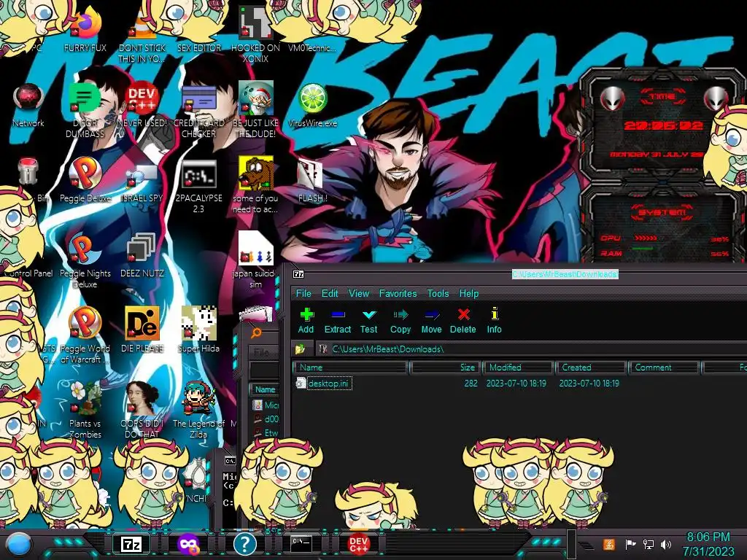Click the Copy toolbar button in 7-Zip
The height and width of the screenshot is (560, 747).
point(400,321)
